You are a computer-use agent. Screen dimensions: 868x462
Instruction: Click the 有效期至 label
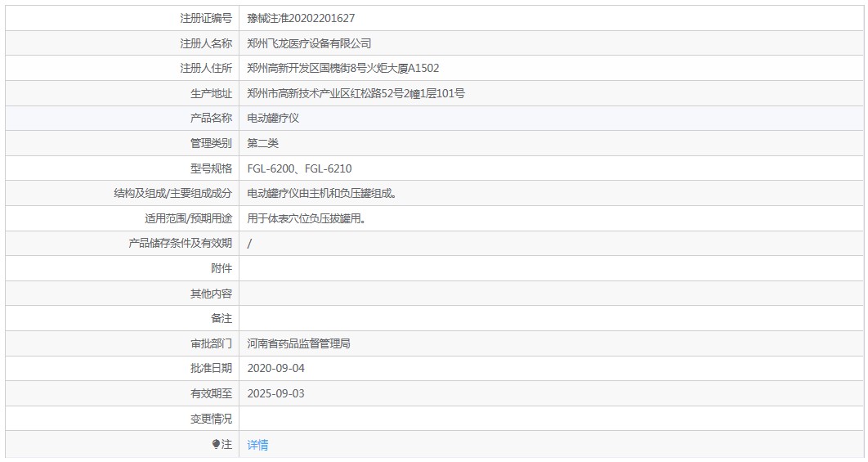[x=211, y=394]
